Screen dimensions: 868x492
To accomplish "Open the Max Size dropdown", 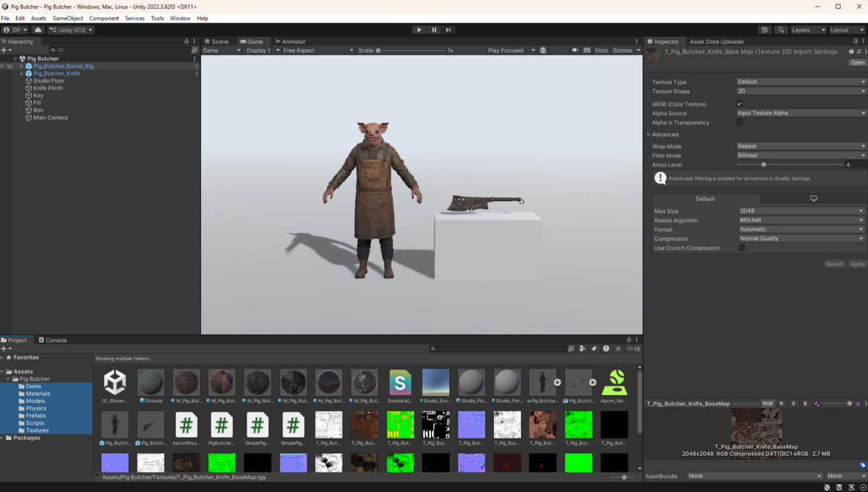I will [x=801, y=211].
